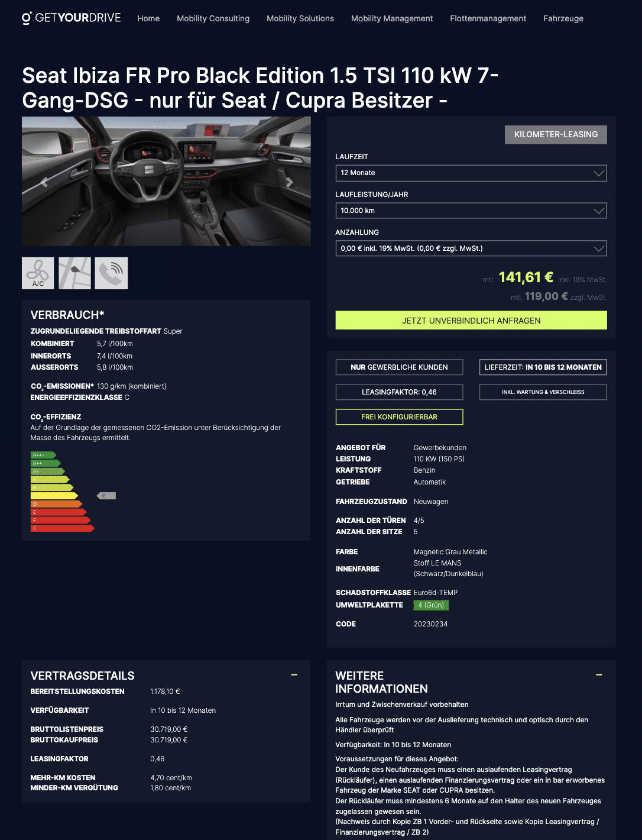Click Inkl. Wartung & Verschleiss badge
Image resolution: width=642 pixels, height=840 pixels.
543,392
